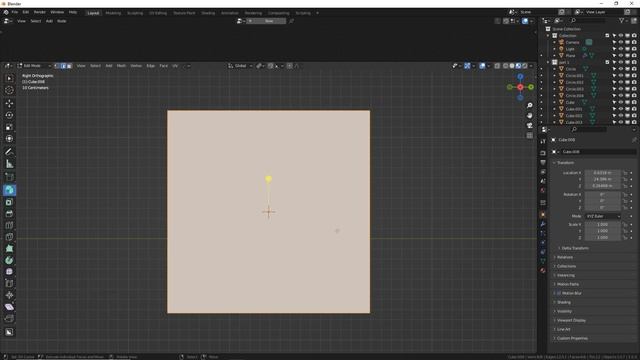Collapse the part 1 collection in outliner
Image resolution: width=640 pixels, height=360 pixels.
(x=548, y=62)
